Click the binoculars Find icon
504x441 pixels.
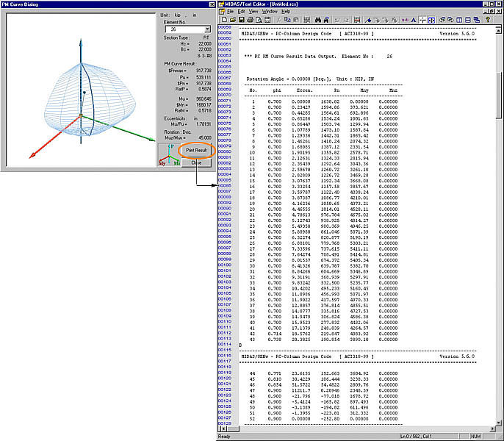point(317,20)
